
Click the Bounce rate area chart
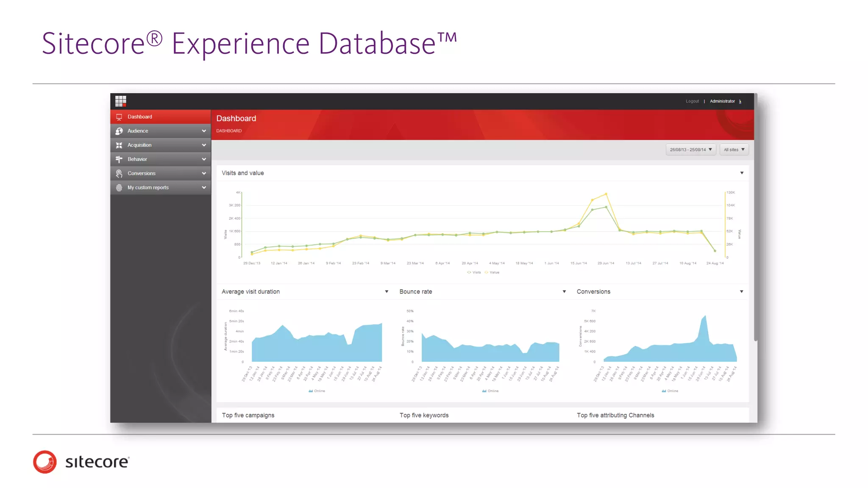[490, 349]
